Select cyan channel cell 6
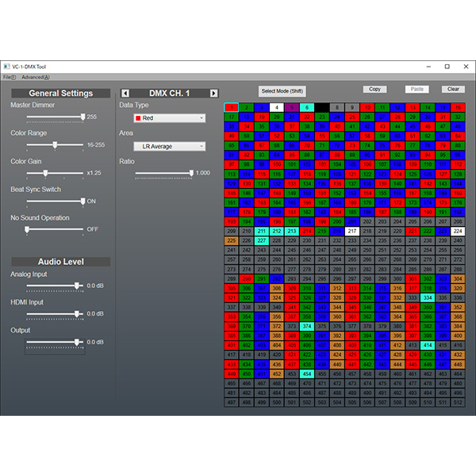 click(306, 107)
